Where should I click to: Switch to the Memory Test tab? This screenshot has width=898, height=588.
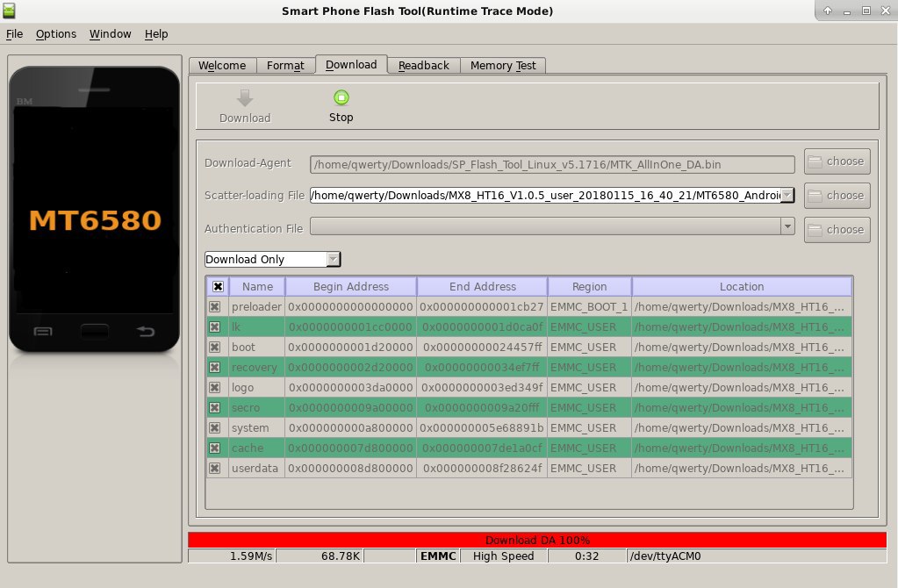pos(503,65)
